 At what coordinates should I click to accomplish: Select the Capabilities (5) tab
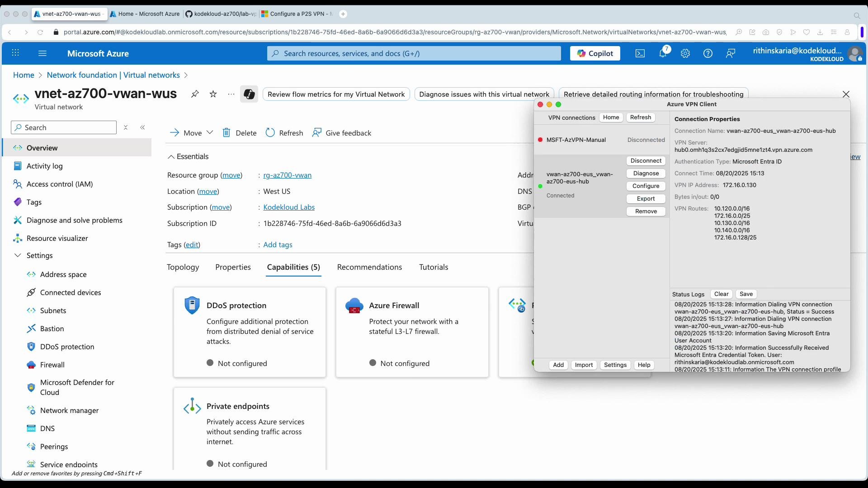pyautogui.click(x=293, y=267)
